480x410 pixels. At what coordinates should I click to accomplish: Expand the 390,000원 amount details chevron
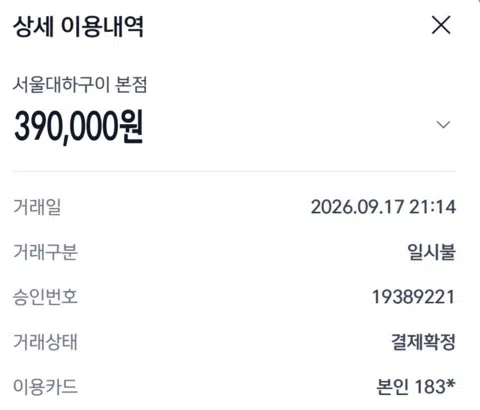pyautogui.click(x=443, y=125)
